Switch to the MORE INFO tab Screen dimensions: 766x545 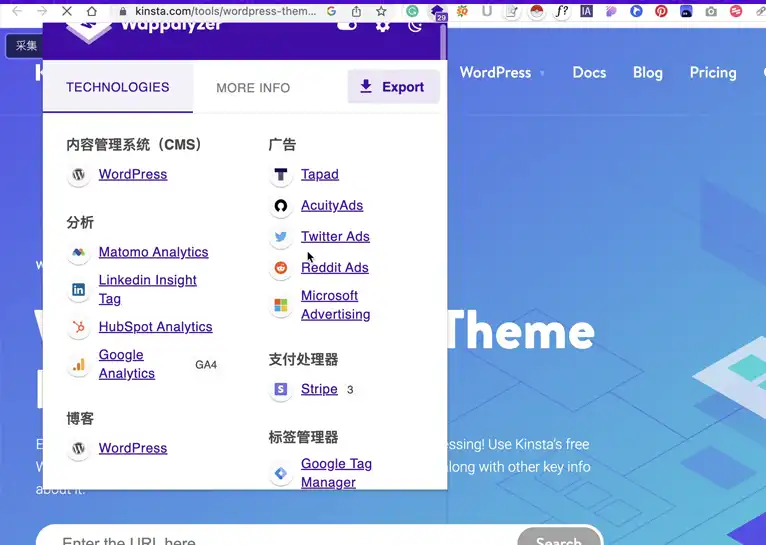253,88
